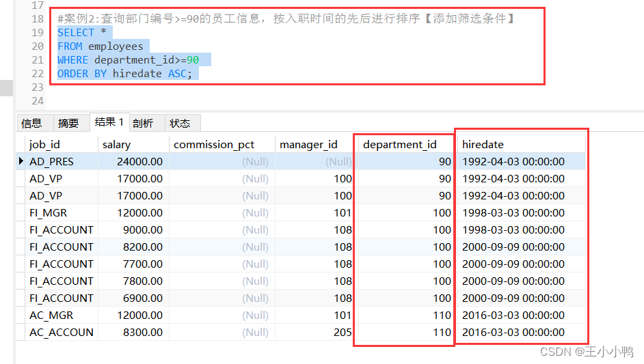Select hiredate in the 8200.00 salary row
The width and height of the screenshot is (644, 364).
click(522, 247)
